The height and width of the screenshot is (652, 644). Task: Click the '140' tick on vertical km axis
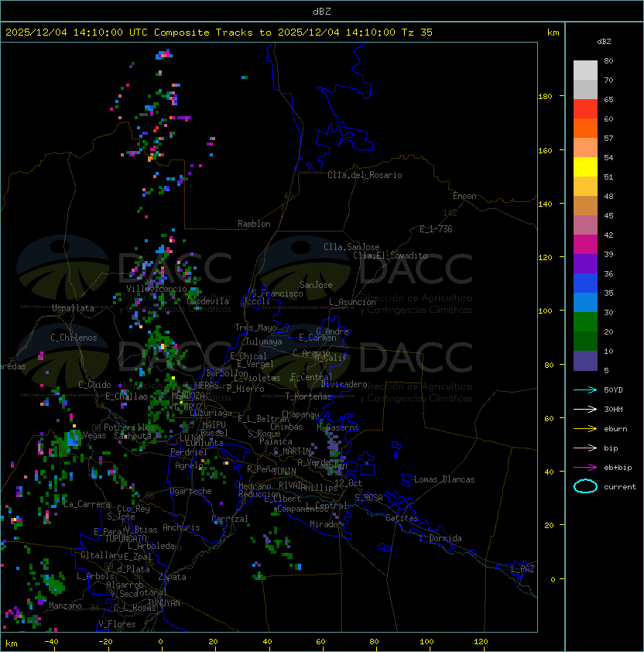coord(545,204)
